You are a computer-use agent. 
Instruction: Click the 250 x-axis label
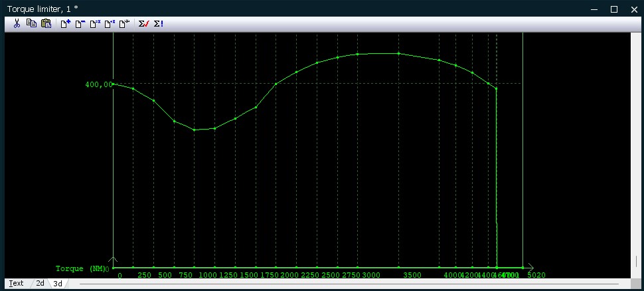tap(144, 275)
